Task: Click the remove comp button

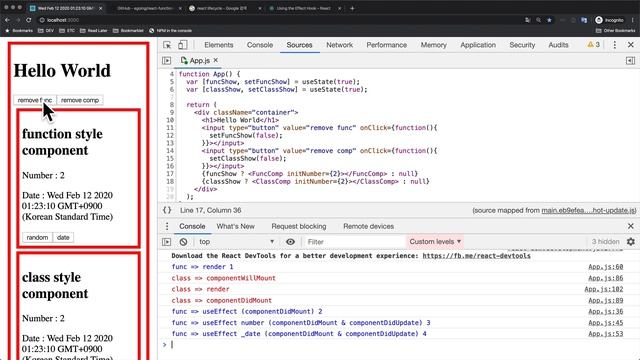Action: (x=80, y=100)
